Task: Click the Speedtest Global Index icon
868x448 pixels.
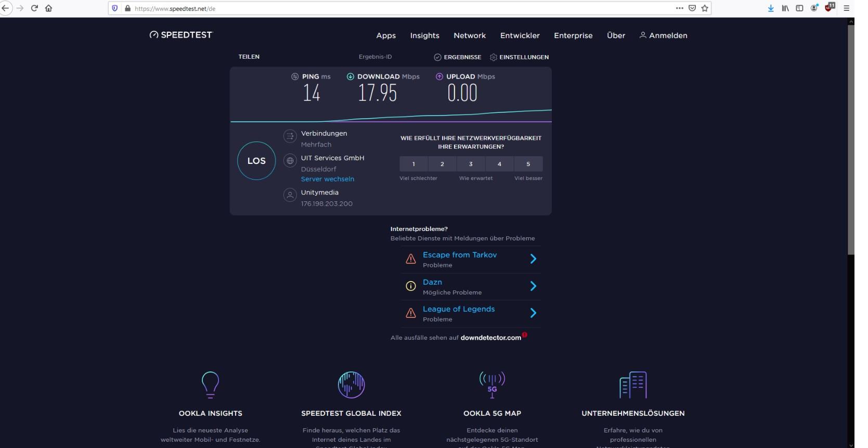Action: coord(351,385)
